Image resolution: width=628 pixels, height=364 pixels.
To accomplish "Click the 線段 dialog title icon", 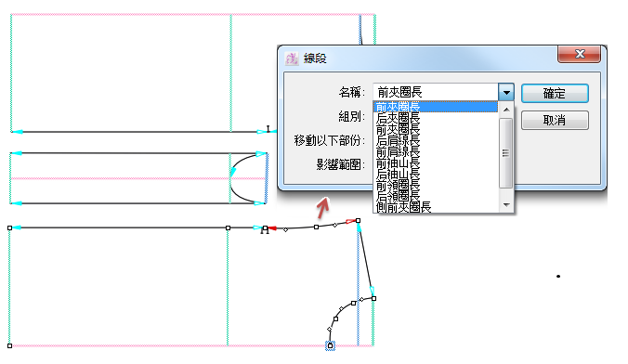I will coord(292,58).
